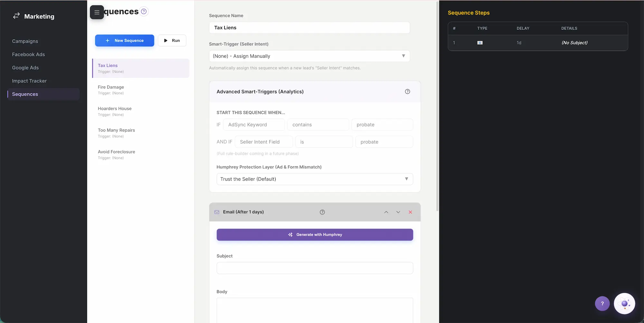644x323 pixels.
Task: Move Email step down with chevron
Action: (x=398, y=212)
